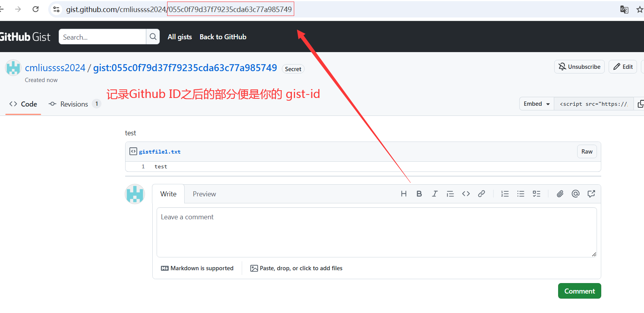
Task: Click the Edit gist button
Action: coord(623,67)
